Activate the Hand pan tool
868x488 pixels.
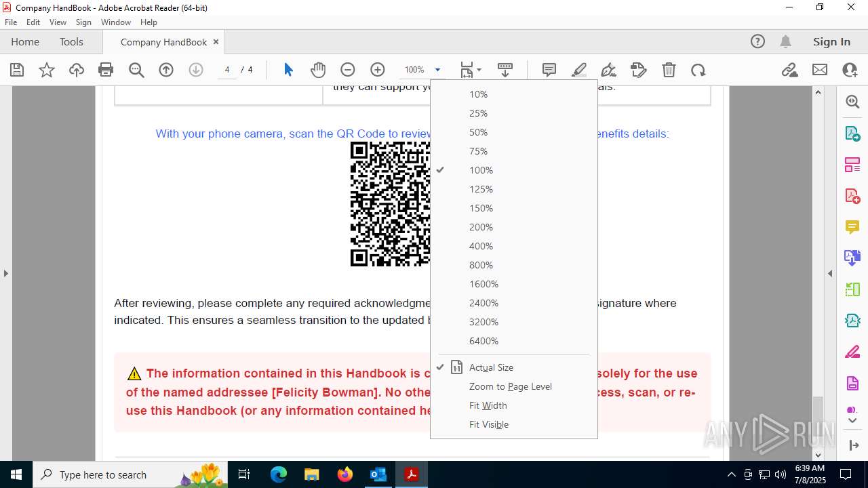318,70
